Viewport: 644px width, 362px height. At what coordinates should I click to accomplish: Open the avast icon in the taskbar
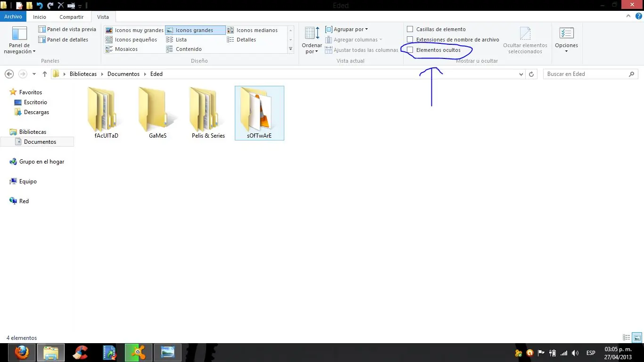tap(139, 353)
